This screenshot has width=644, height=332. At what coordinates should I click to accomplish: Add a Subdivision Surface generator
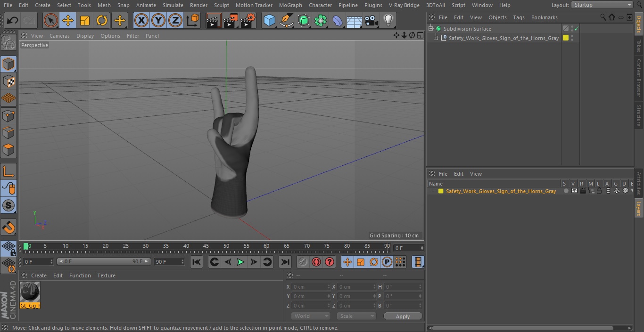point(304,20)
